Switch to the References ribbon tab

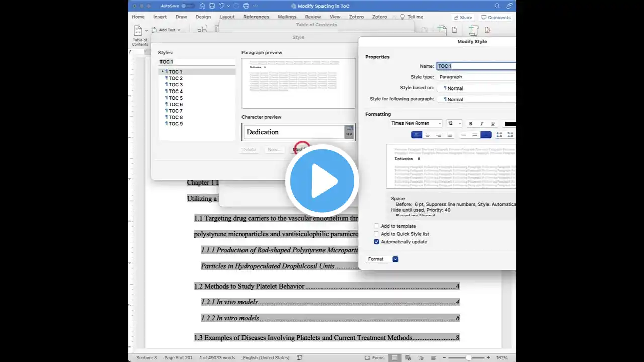256,17
